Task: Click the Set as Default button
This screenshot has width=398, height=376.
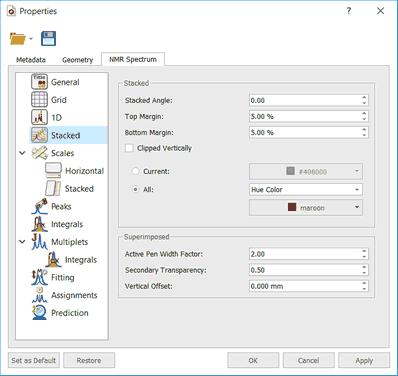Action: tap(34, 360)
